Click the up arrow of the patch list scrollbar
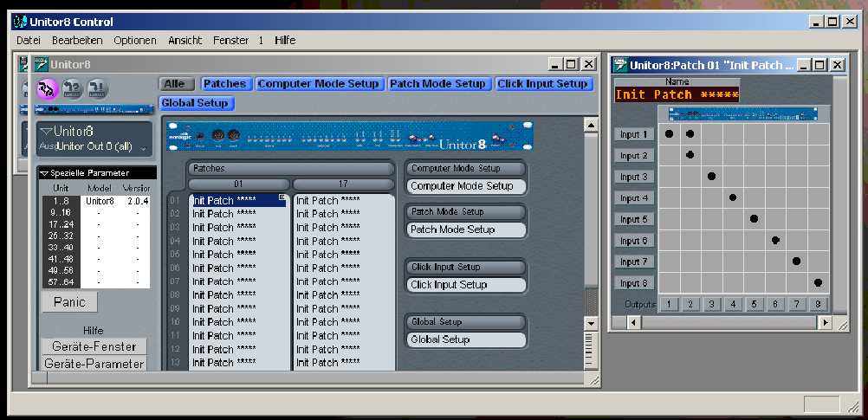Viewport: 868px width, 420px height. tap(591, 126)
